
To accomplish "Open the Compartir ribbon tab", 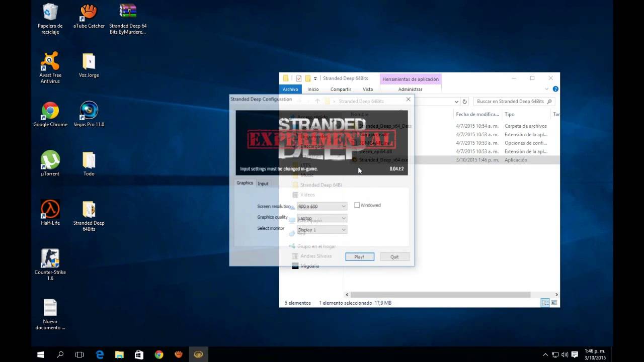I will (x=341, y=89).
